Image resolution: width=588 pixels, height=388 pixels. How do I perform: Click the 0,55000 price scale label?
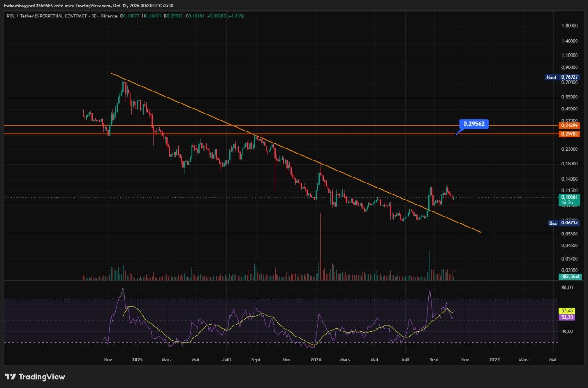click(x=570, y=97)
